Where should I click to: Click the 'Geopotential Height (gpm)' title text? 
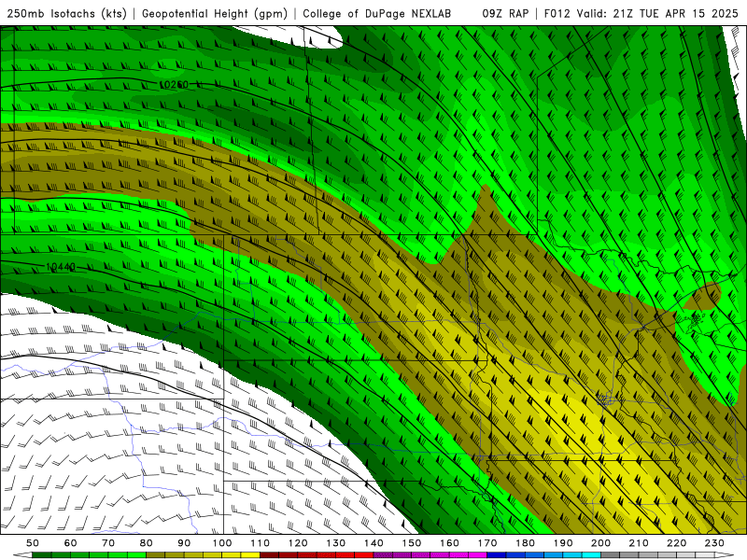tap(215, 13)
